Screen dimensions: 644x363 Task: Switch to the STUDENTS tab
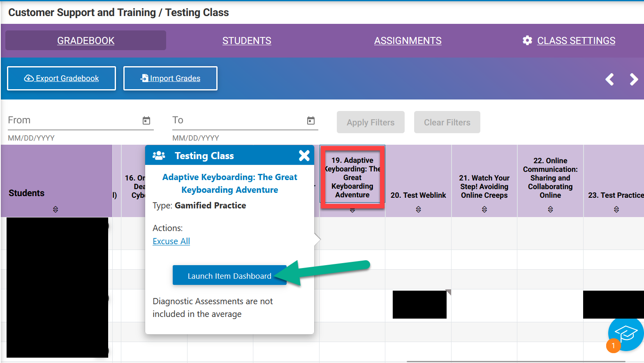(x=247, y=40)
